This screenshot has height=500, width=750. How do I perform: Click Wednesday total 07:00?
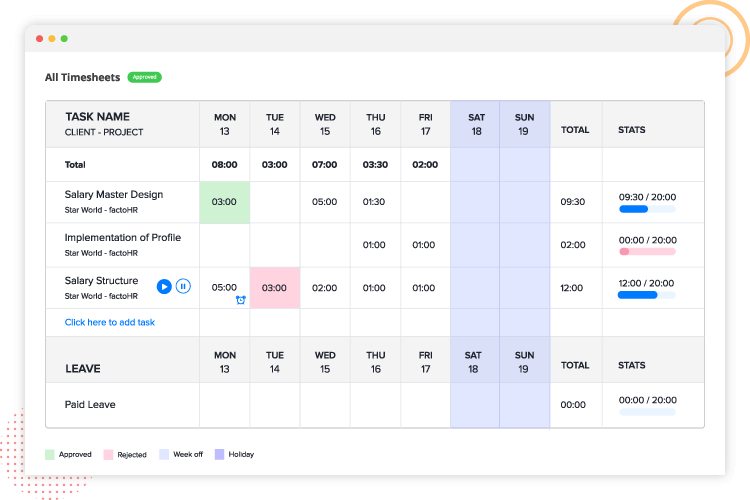324,165
